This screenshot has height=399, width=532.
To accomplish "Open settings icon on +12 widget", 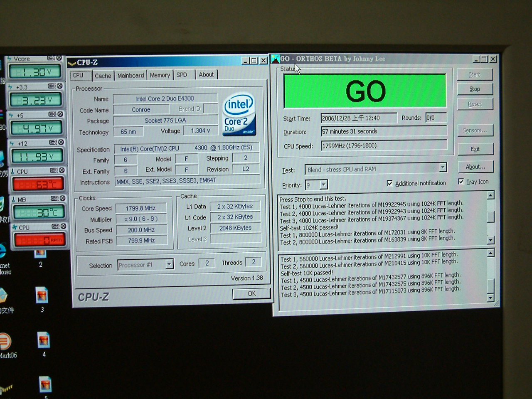I will (53, 142).
